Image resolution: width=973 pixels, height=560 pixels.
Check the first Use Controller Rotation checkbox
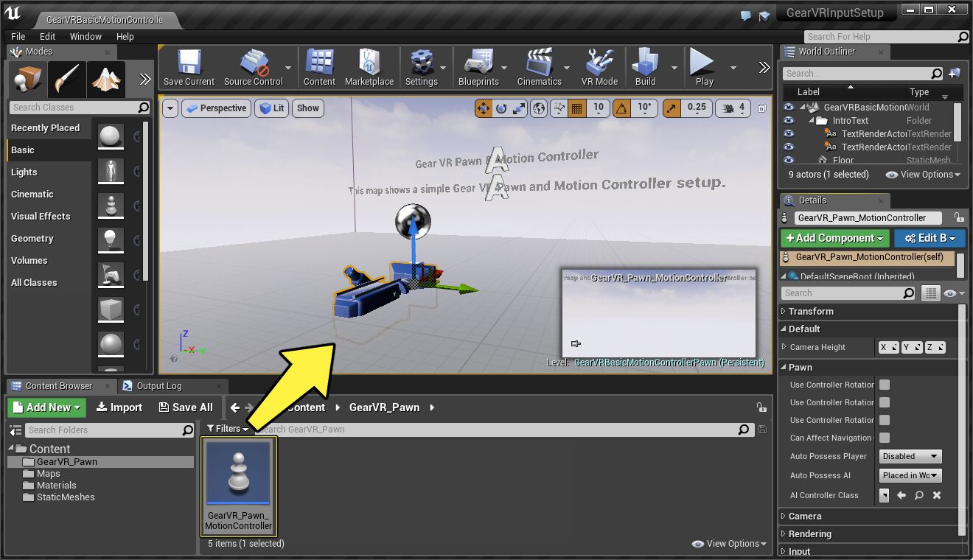pos(885,385)
